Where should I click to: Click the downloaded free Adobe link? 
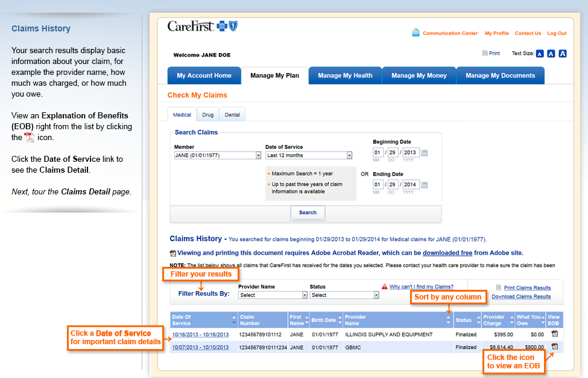pos(447,253)
